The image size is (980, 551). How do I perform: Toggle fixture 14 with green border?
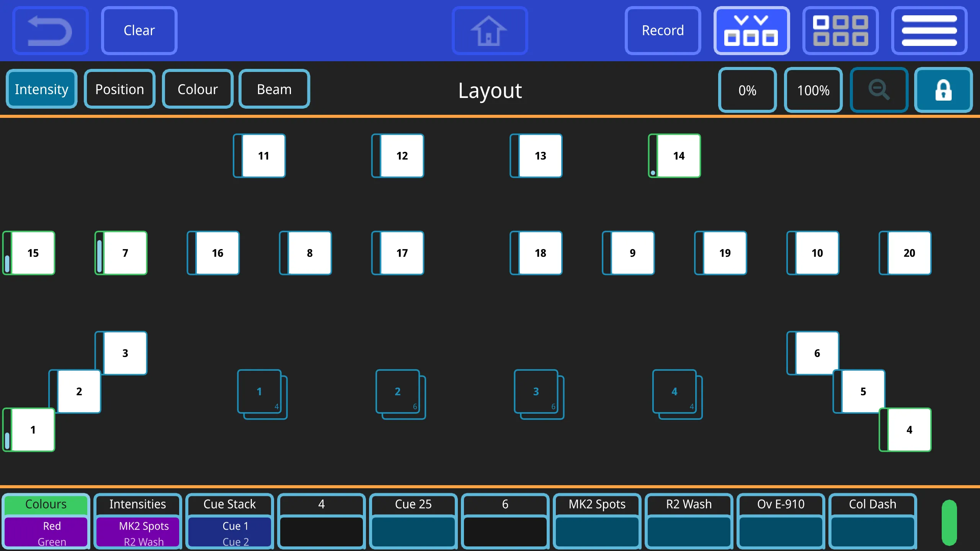(675, 155)
